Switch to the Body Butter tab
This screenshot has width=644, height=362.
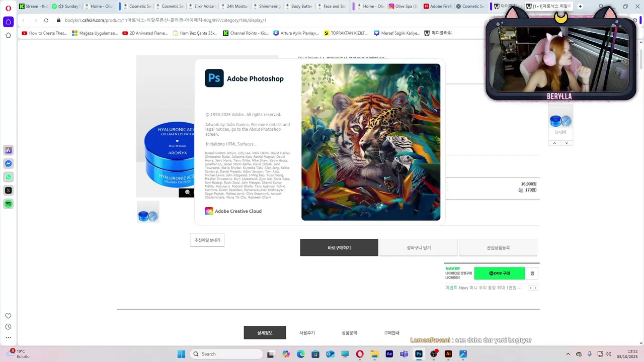point(299,6)
